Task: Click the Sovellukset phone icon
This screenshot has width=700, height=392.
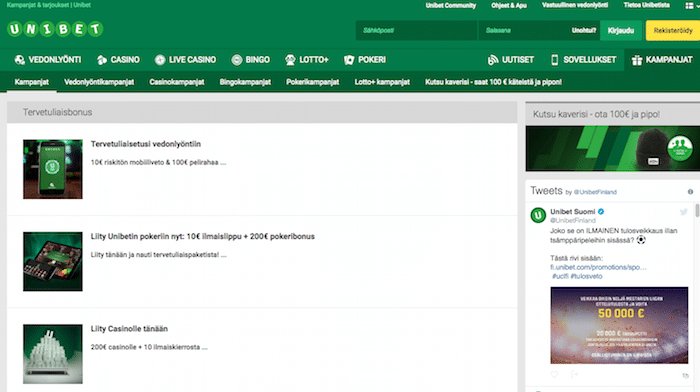Action: [x=554, y=60]
